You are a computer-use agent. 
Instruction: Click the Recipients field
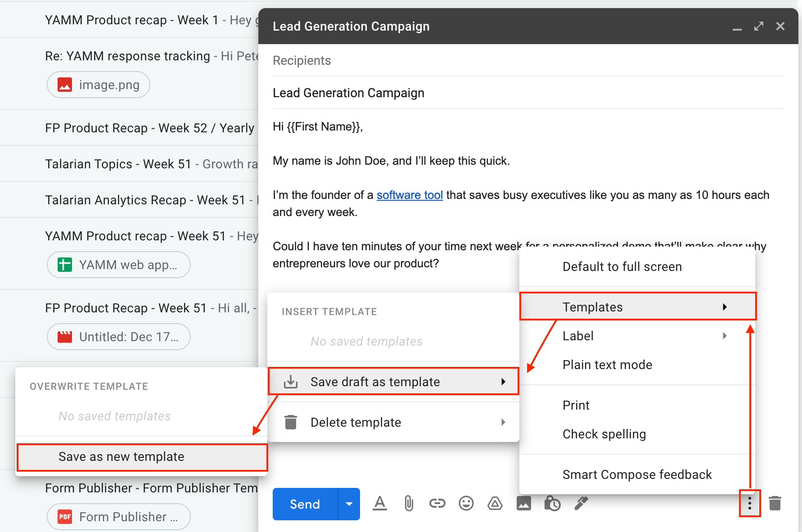[527, 61]
